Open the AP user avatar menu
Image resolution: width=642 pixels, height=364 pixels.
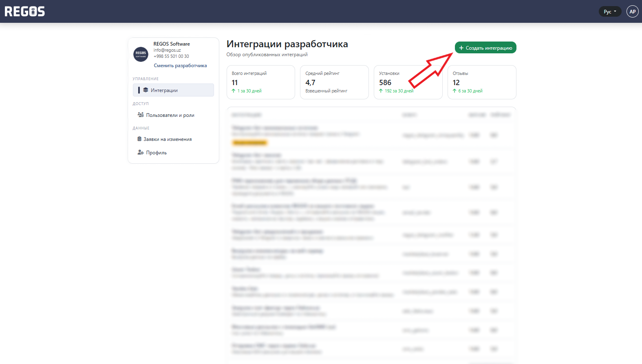point(632,11)
